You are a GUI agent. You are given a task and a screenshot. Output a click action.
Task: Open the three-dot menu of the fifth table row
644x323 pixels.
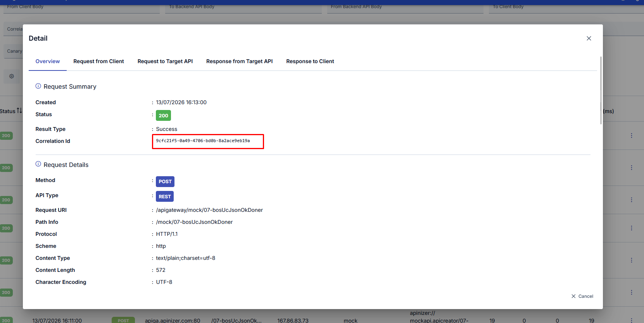(x=631, y=260)
